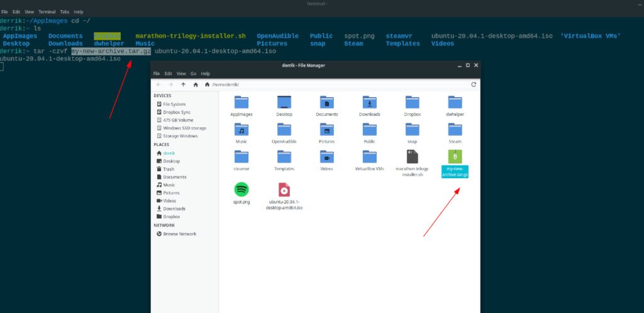This screenshot has height=313, width=644.
Task: Click the forward navigation arrow
Action: pyautogui.click(x=170, y=84)
